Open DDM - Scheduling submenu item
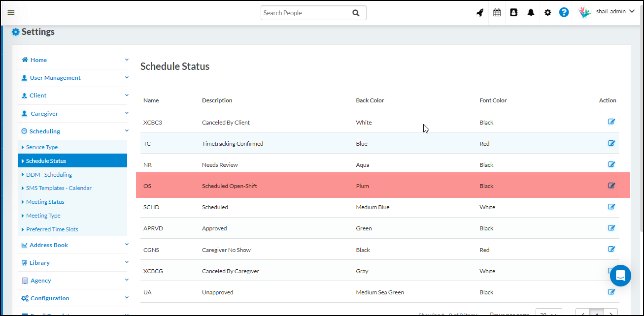 tap(49, 175)
